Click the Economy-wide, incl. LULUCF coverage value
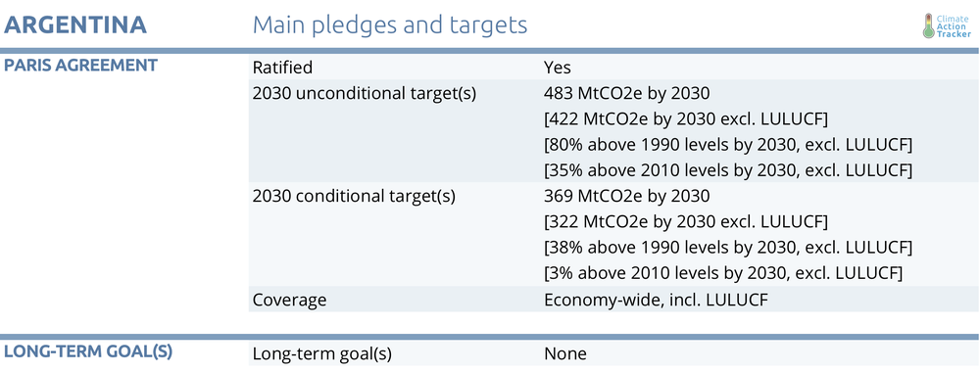 point(656,300)
